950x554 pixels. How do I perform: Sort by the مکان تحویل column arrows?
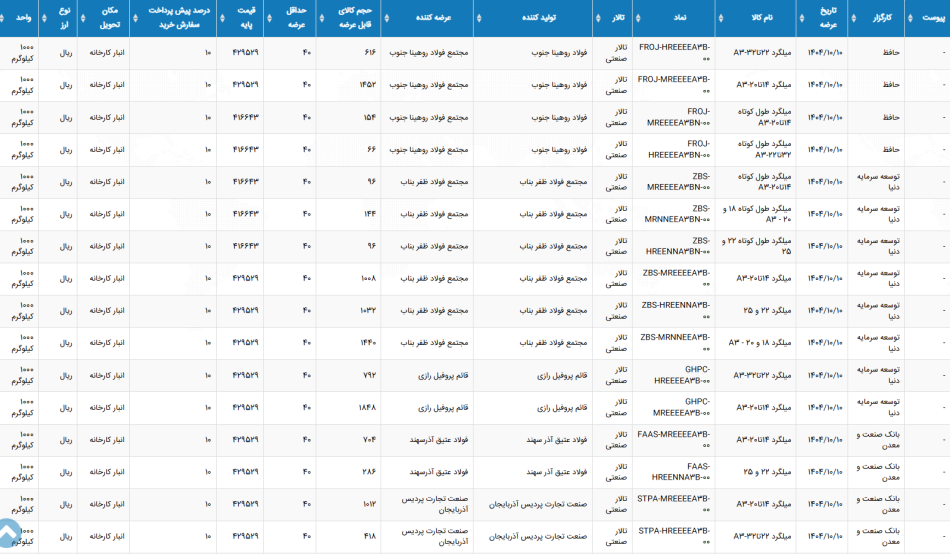(x=83, y=18)
